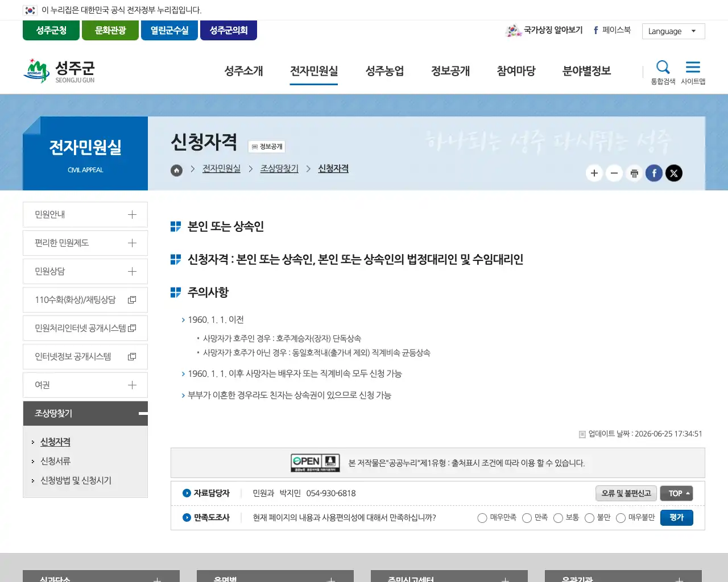Expand 주민신고센터 footer panel
The width and height of the screenshot is (728, 582).
pos(449,576)
